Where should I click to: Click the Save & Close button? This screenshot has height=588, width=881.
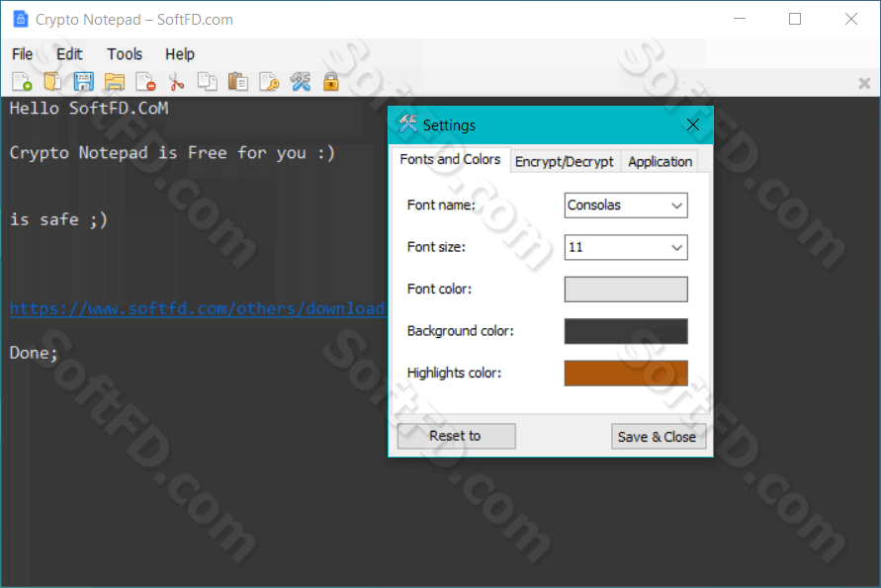point(658,437)
